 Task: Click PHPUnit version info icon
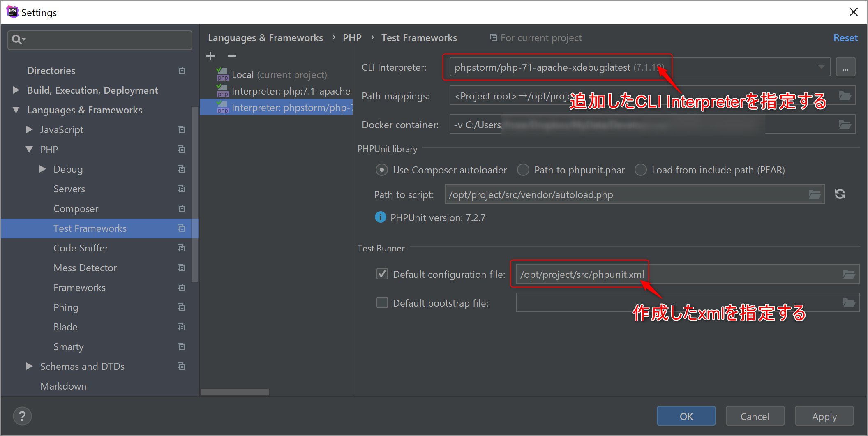pos(381,217)
